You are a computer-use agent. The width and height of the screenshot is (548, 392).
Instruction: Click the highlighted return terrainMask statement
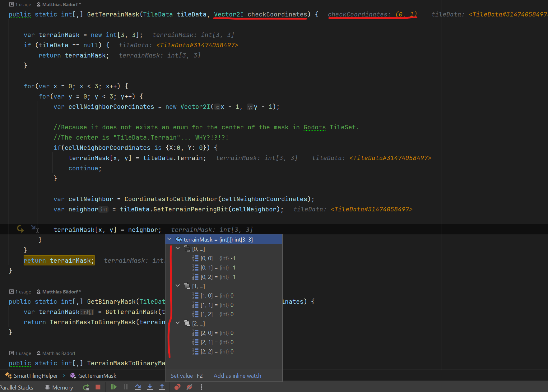click(x=59, y=261)
